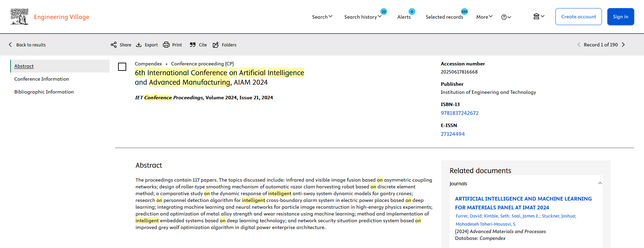Click the Back to results arrow
The image size is (644, 248).
click(x=10, y=45)
